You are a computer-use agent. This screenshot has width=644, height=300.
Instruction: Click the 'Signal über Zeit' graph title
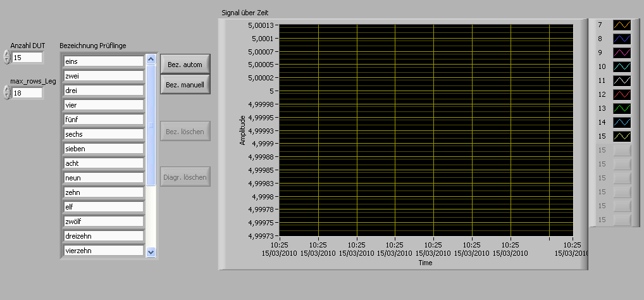pyautogui.click(x=245, y=13)
